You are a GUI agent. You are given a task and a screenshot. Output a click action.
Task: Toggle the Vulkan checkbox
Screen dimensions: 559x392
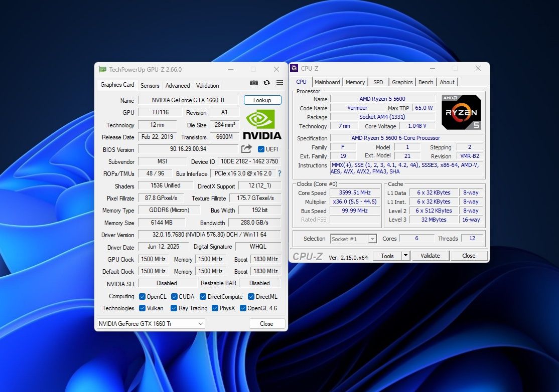click(142, 308)
